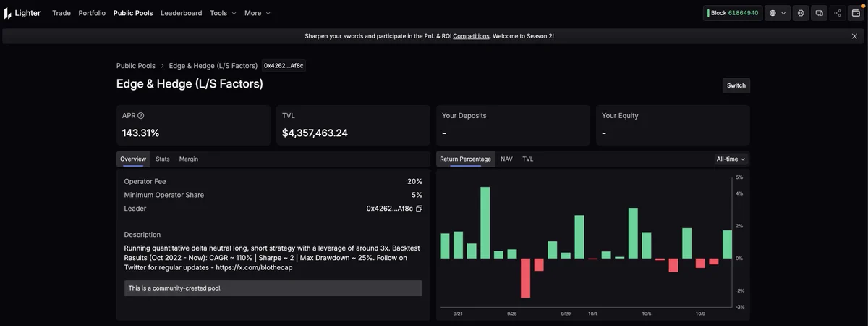This screenshot has width=868, height=326.
Task: Open the Leaderboard page
Action: click(x=182, y=13)
